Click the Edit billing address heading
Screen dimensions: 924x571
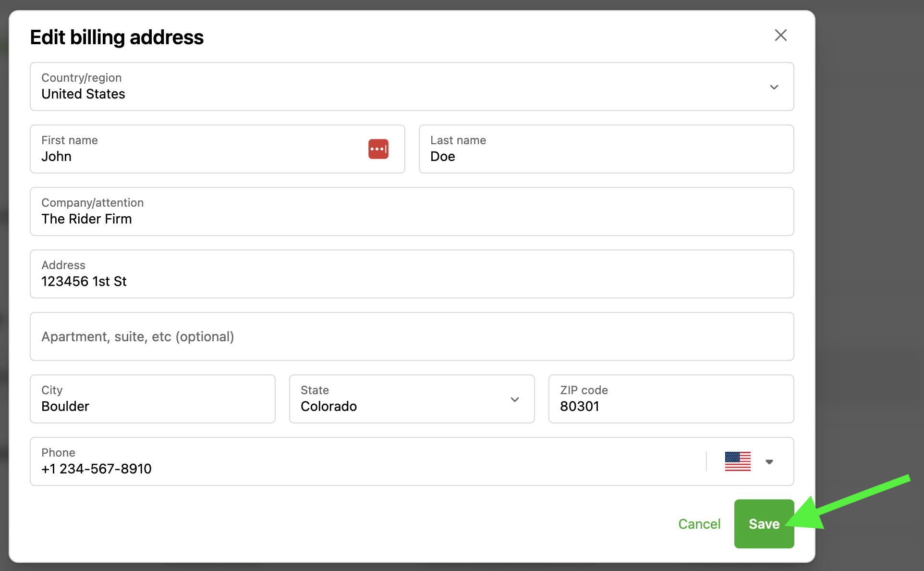(117, 37)
